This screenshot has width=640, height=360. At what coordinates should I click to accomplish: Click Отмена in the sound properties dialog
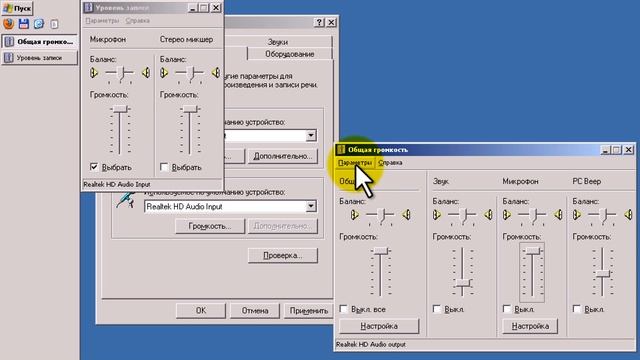[x=255, y=311]
